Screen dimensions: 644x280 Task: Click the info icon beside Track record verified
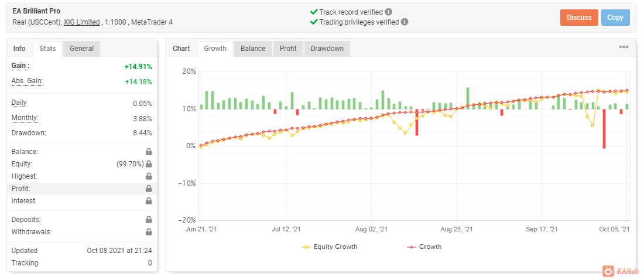point(389,12)
